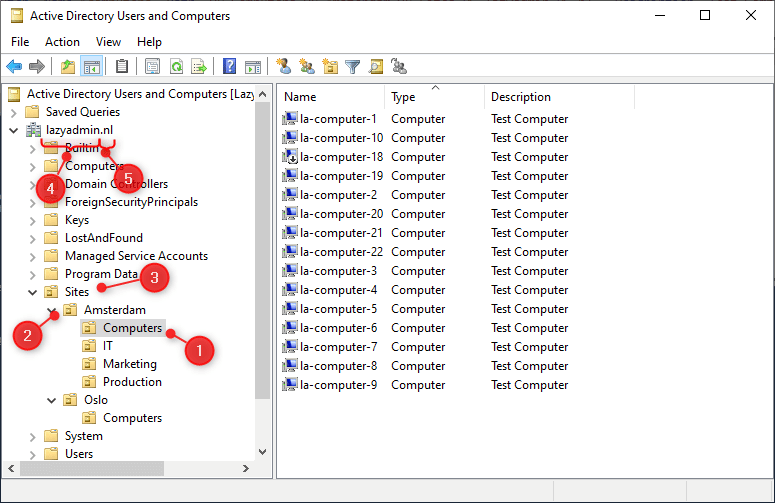
Task: Select la-computer-10 in the list
Action: pos(342,138)
